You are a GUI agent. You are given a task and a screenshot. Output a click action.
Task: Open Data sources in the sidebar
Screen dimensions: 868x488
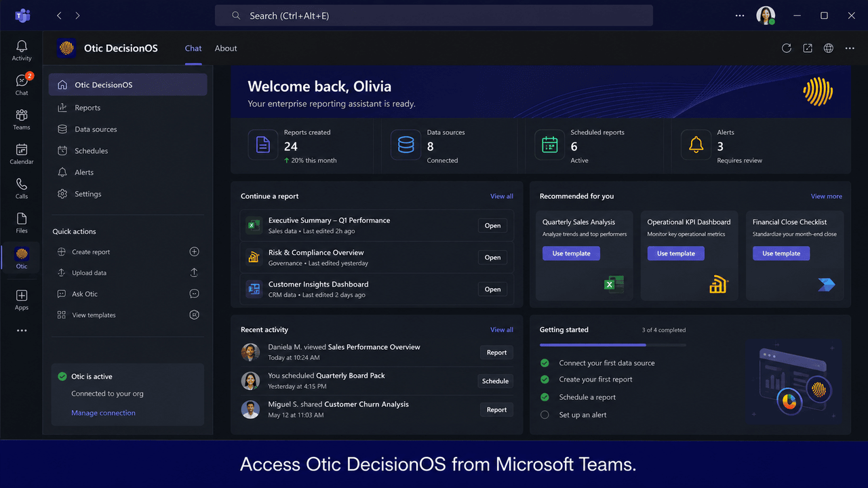click(127, 129)
